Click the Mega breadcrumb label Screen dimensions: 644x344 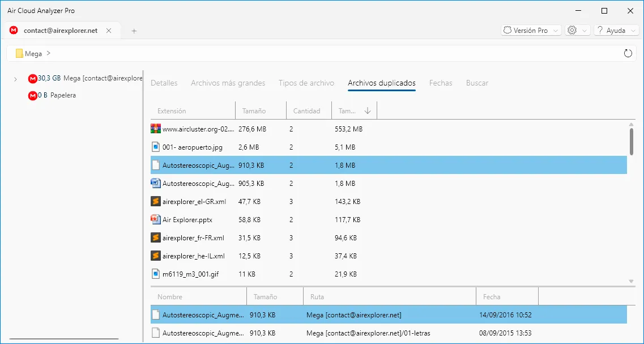tap(33, 54)
